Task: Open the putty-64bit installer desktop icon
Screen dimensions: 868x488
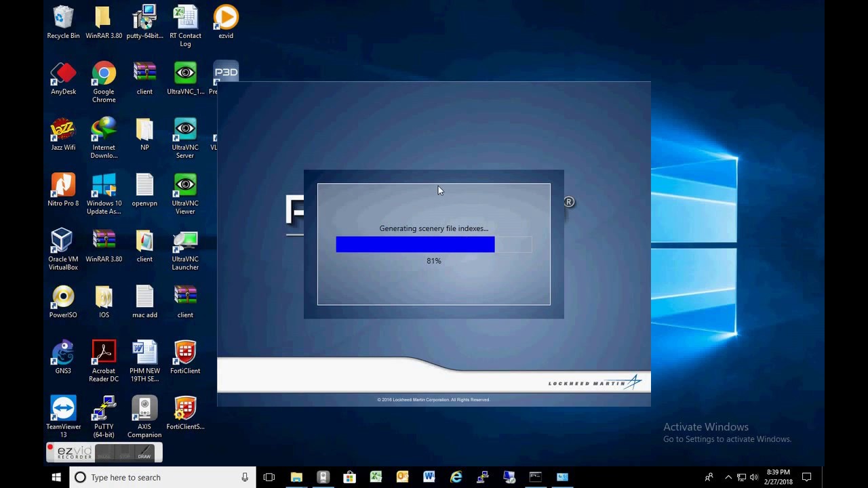Action: pyautogui.click(x=144, y=22)
